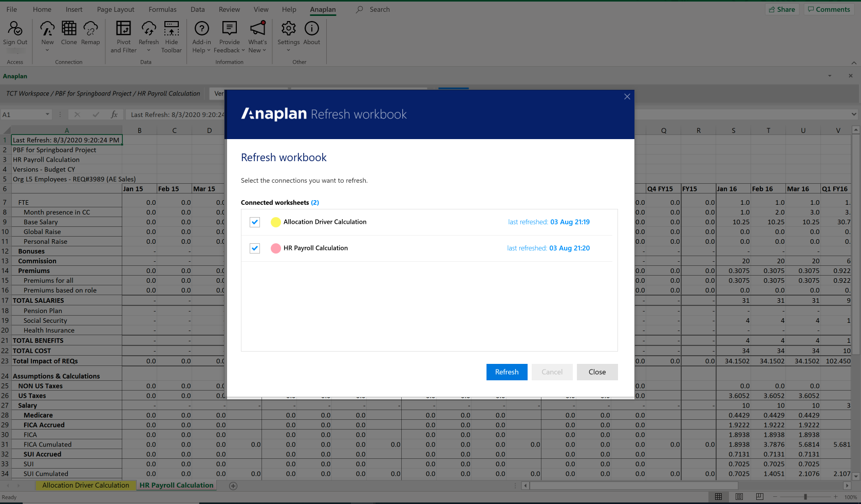Click the blue Refresh button in dialog
This screenshot has height=504, width=861.
point(507,372)
